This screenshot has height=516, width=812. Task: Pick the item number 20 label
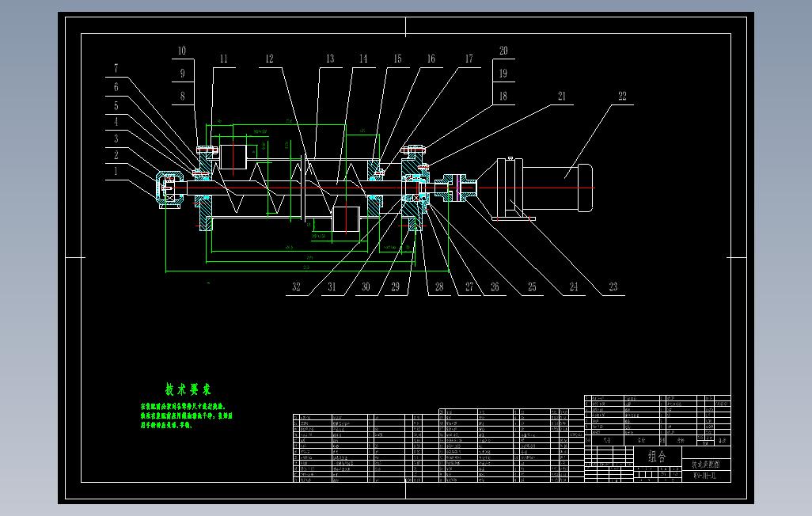(x=503, y=51)
